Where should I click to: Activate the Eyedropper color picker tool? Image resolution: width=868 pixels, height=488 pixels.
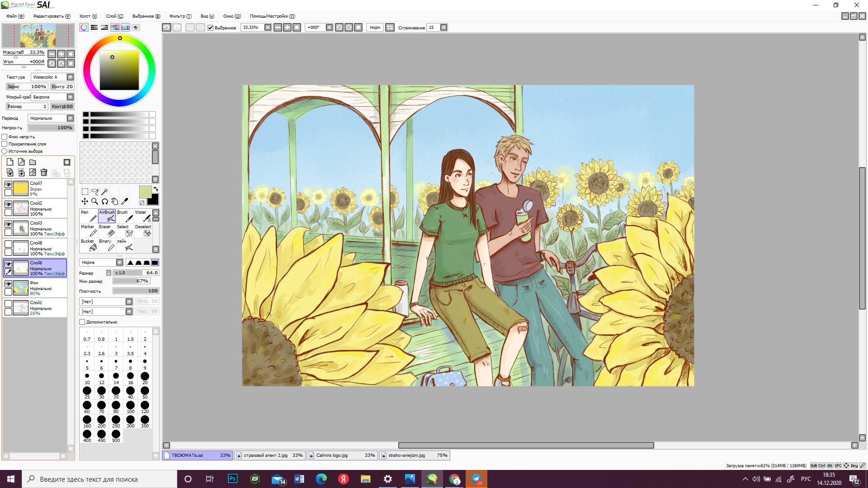[x=125, y=202]
